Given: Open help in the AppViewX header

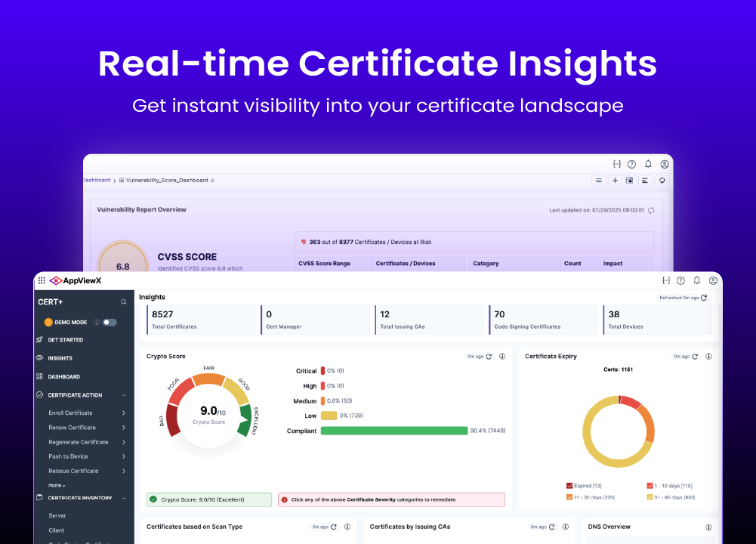Looking at the screenshot, I should click(x=680, y=280).
